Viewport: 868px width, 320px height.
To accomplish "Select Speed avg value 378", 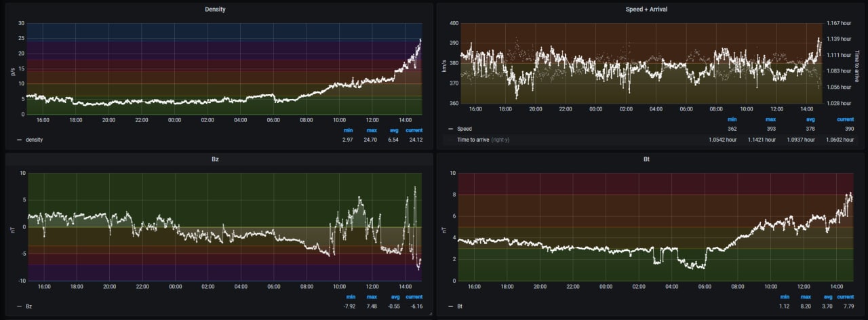I will pyautogui.click(x=809, y=128).
